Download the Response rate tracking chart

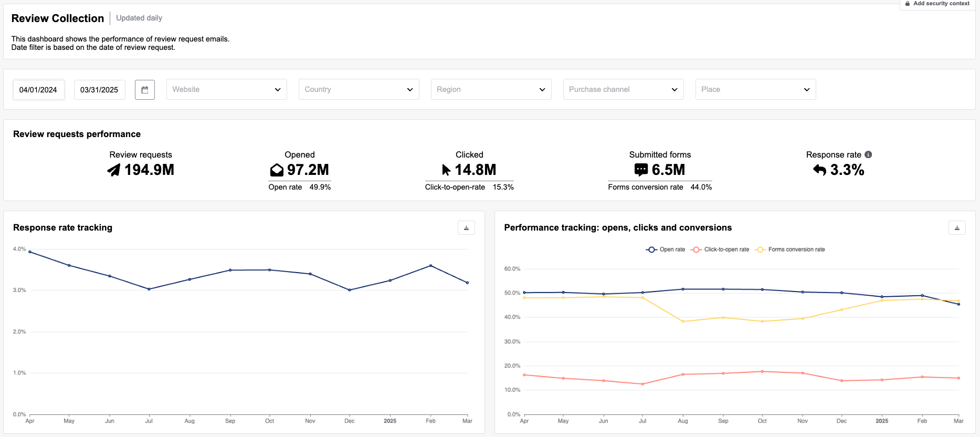click(466, 228)
